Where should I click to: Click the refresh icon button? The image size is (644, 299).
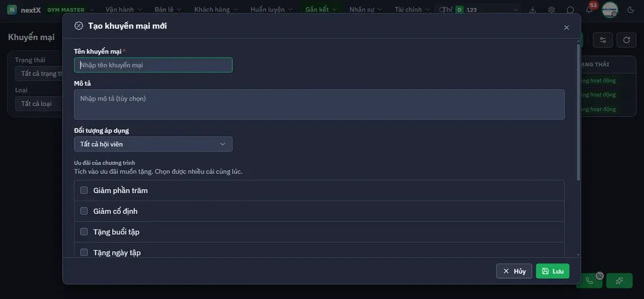pos(626,40)
